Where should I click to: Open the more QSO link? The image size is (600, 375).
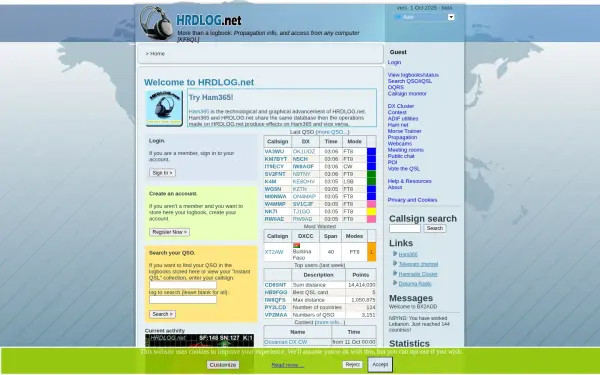332,132
